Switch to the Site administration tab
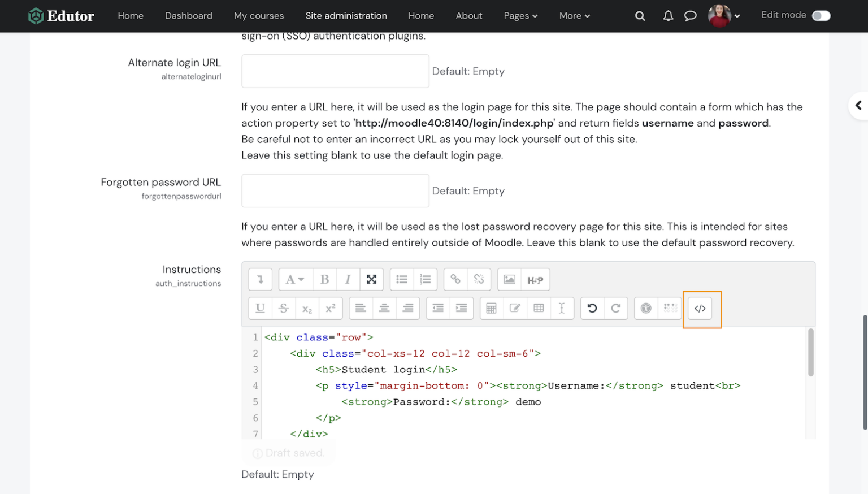This screenshot has height=494, width=868. pyautogui.click(x=346, y=16)
